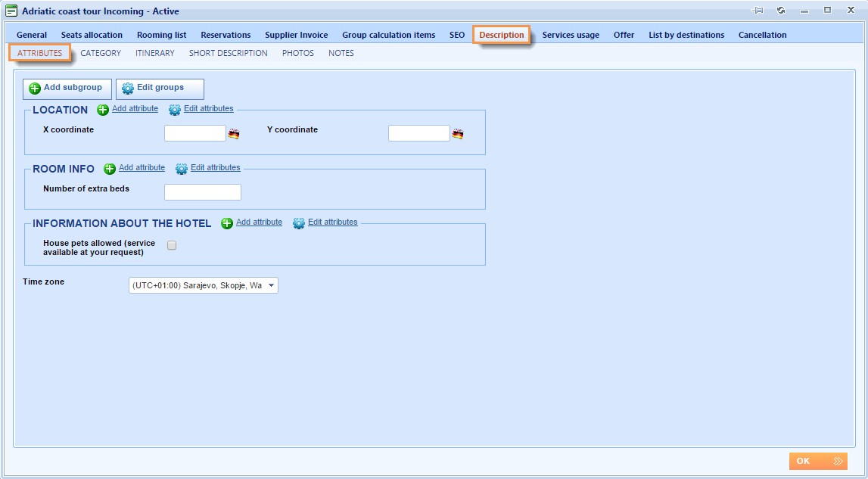
Task: Click Add attribute link in LOCATION
Action: (135, 108)
